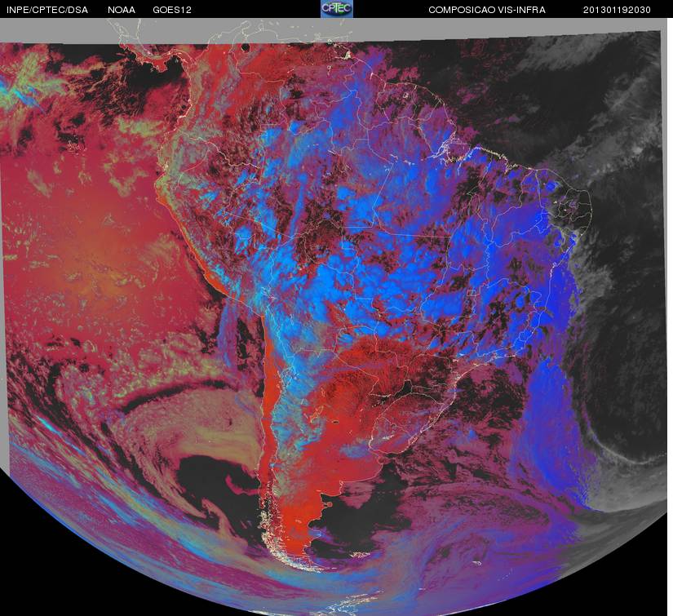Click the GOES12 satellite label
This screenshot has width=673, height=616.
172,10
